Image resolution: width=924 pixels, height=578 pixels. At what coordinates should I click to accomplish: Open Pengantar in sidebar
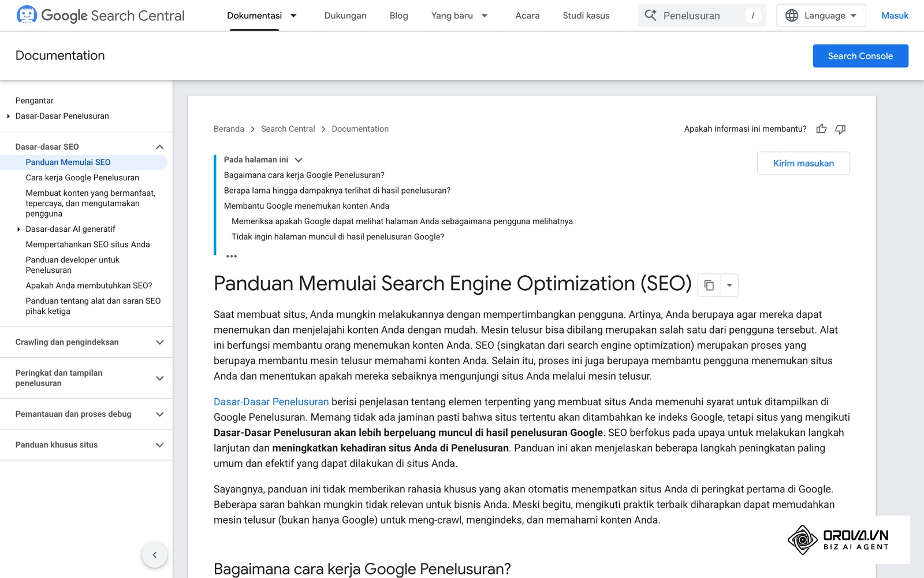pyautogui.click(x=34, y=101)
